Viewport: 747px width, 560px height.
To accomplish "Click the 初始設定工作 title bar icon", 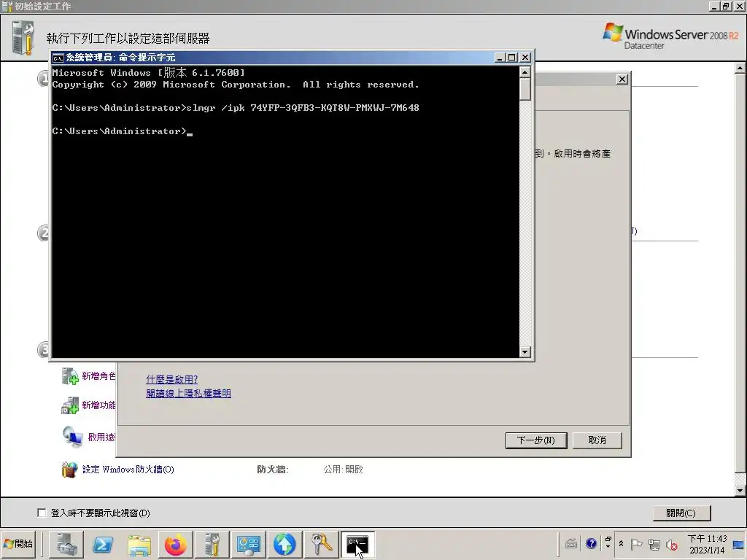I will click(x=7, y=6).
